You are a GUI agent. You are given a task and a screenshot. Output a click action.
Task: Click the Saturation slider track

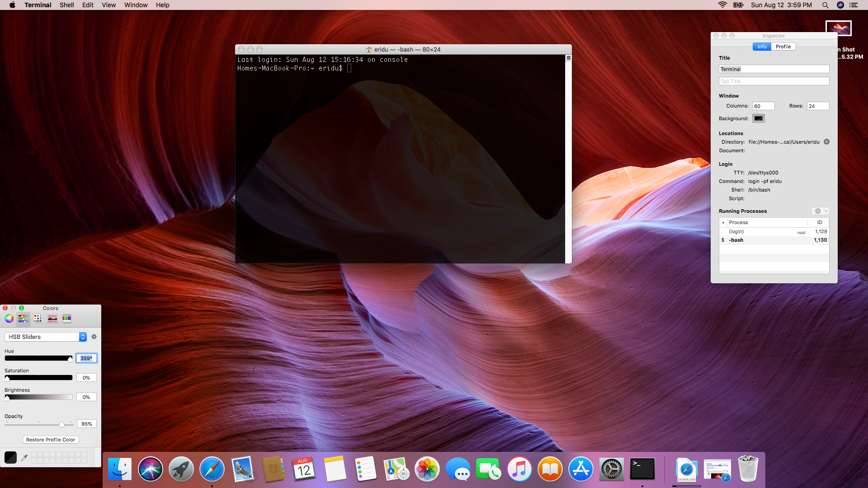tap(38, 378)
